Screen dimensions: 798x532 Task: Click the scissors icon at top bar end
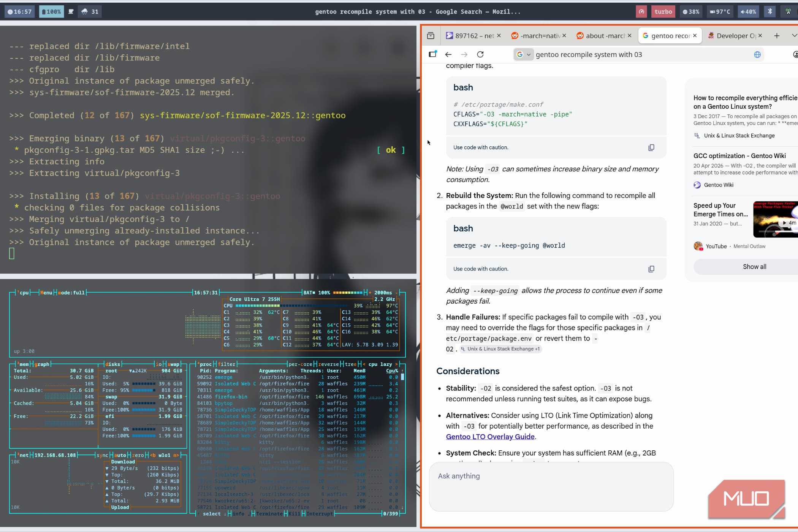(x=788, y=11)
